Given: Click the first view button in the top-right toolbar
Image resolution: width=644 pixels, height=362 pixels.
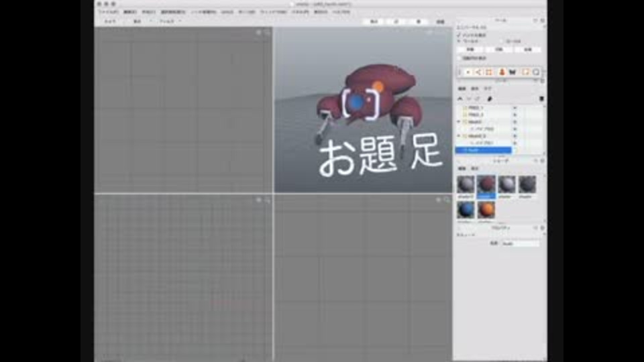Looking at the screenshot, I should pyautogui.click(x=374, y=21).
